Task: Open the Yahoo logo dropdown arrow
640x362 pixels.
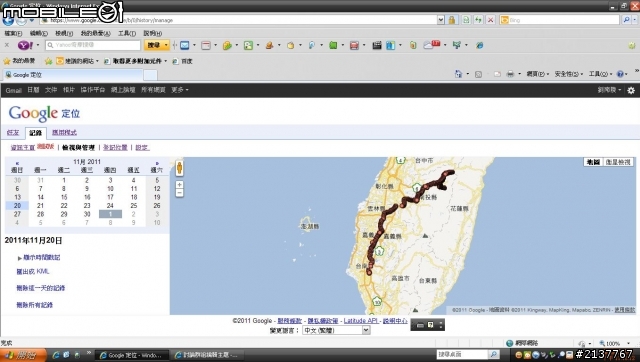Action: [x=38, y=45]
